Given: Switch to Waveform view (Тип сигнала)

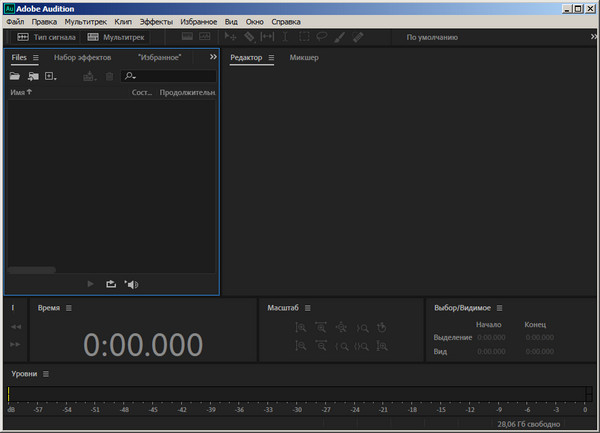Looking at the screenshot, I should (x=47, y=37).
